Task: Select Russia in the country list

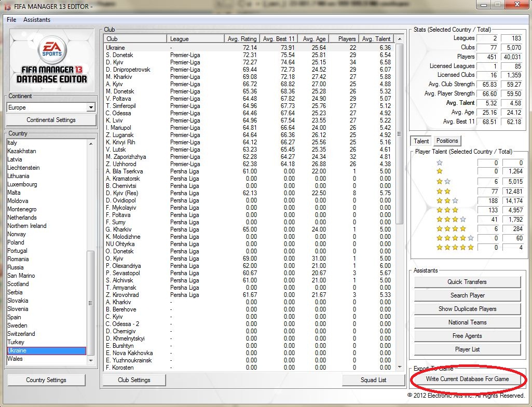Action: 16,267
